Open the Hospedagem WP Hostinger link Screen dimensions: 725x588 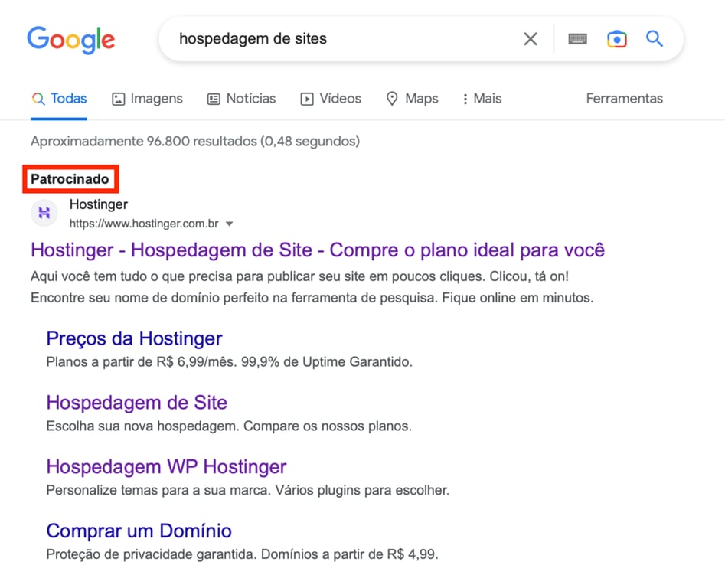pos(165,467)
